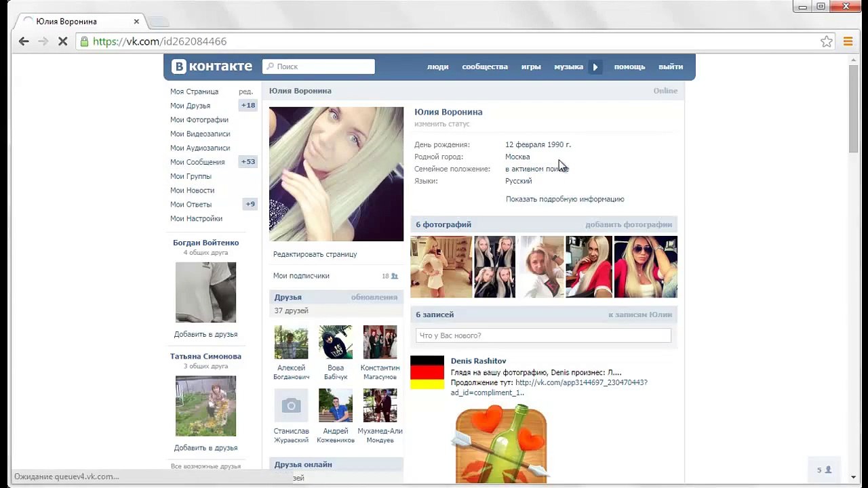Click the +9 answers counter badge
Image resolution: width=868 pixels, height=488 pixels.
coord(250,204)
